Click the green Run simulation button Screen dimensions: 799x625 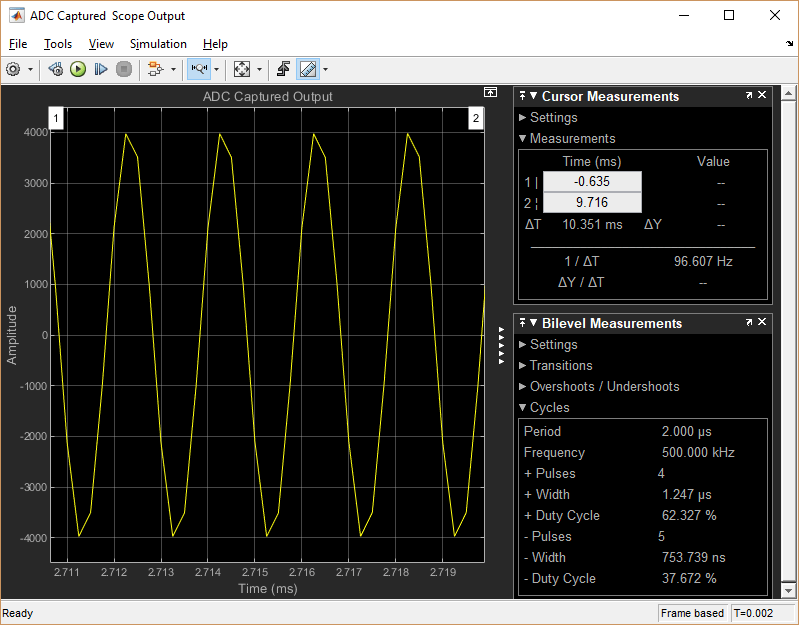point(78,69)
